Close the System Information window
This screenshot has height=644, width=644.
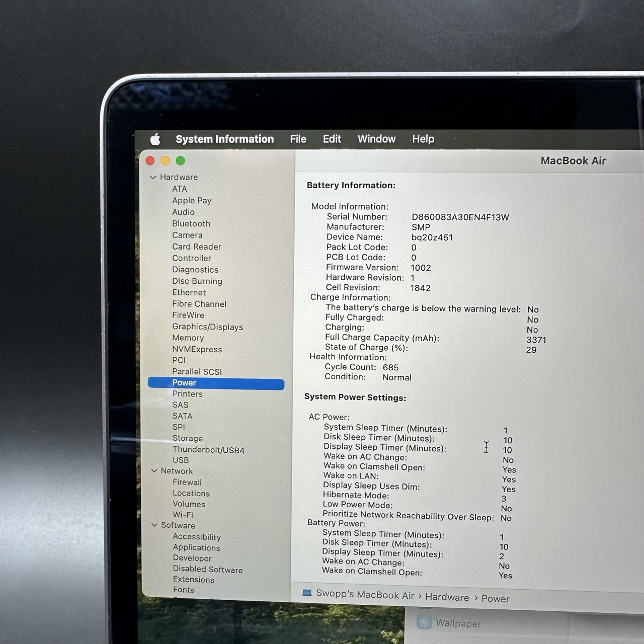click(x=150, y=160)
